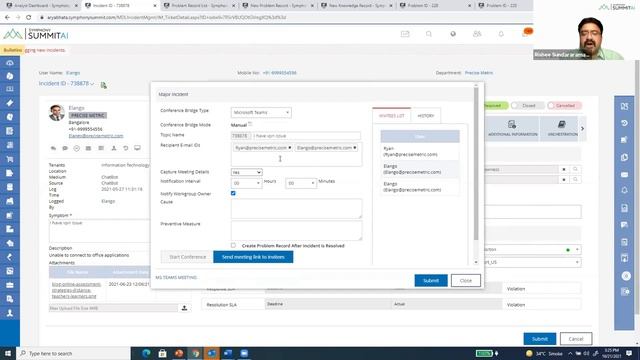Click the card icon left of the header search
This screenshot has width=640, height=360.
[x=405, y=34]
